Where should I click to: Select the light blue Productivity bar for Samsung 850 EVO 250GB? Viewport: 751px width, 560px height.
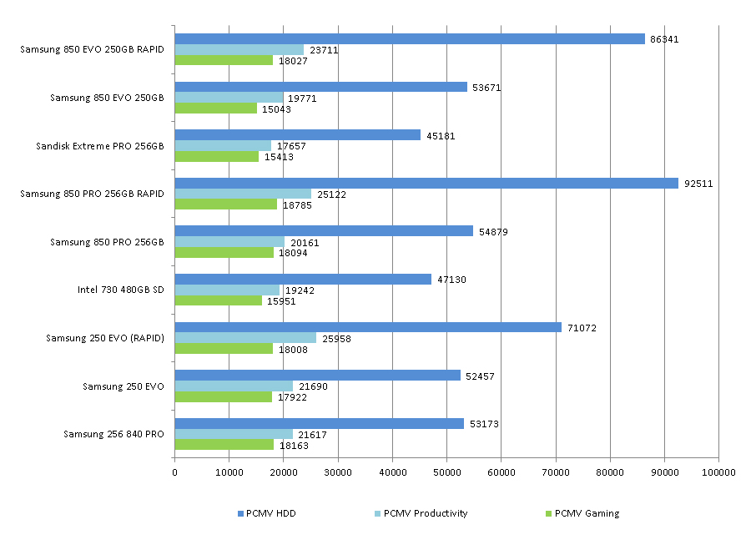tap(229, 98)
